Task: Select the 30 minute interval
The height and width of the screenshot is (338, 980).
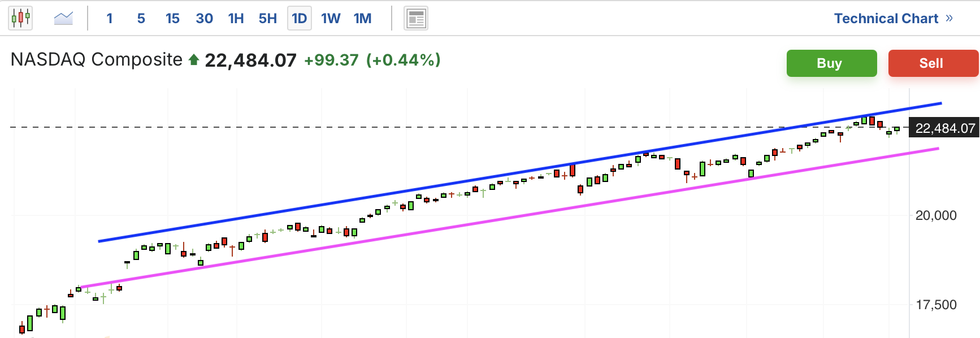Action: point(204,18)
